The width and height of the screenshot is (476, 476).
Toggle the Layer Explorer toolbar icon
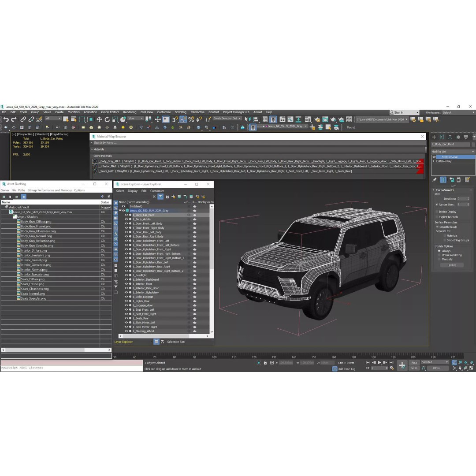coord(273,119)
